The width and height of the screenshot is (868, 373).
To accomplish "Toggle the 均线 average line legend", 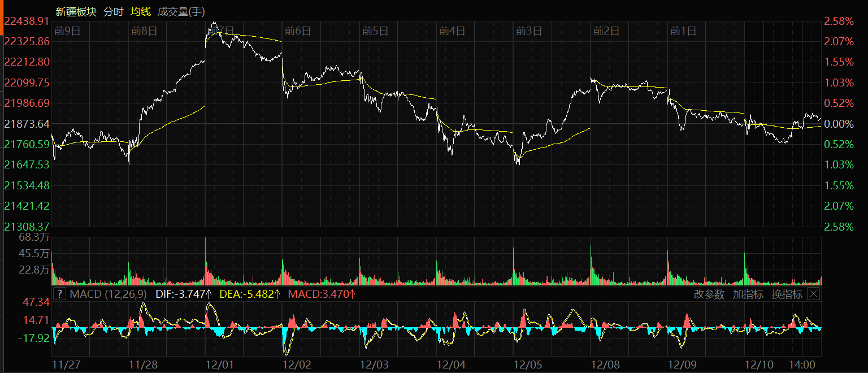I will point(140,11).
